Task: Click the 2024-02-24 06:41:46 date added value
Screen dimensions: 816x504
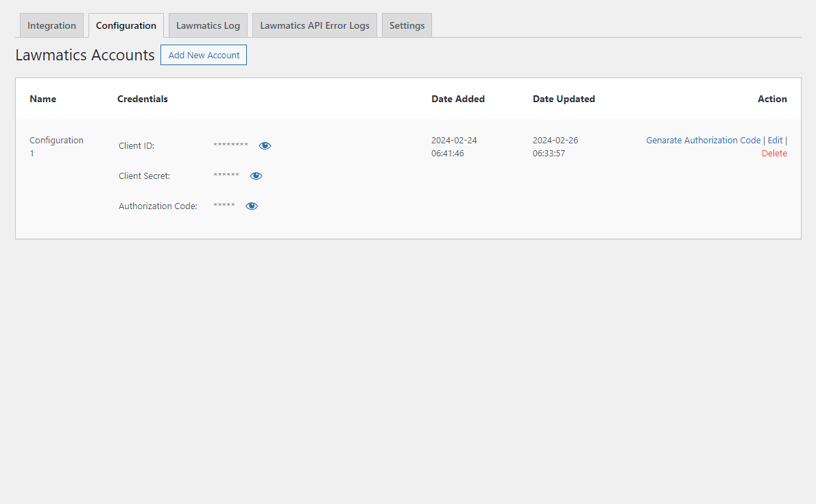Action: [454, 147]
